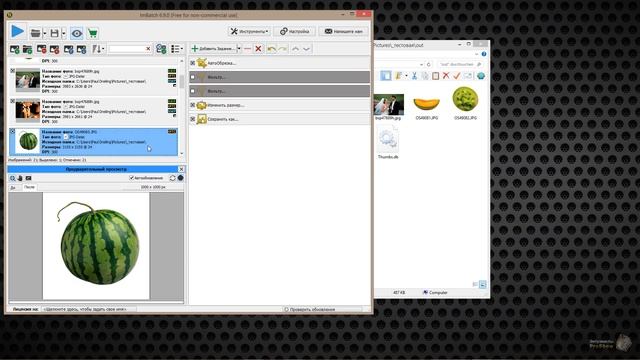640x360 pixels.
Task: Click red X delete icon in Explorer
Action: click(446, 76)
